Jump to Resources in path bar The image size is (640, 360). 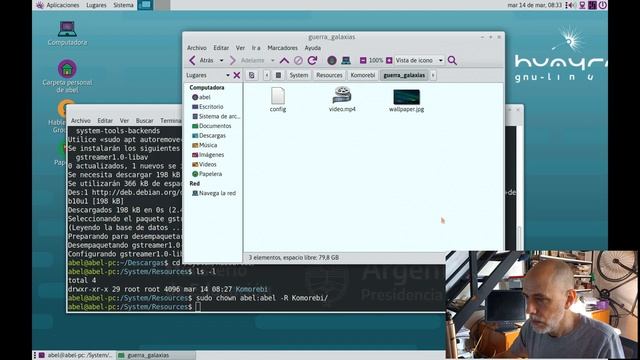329,75
